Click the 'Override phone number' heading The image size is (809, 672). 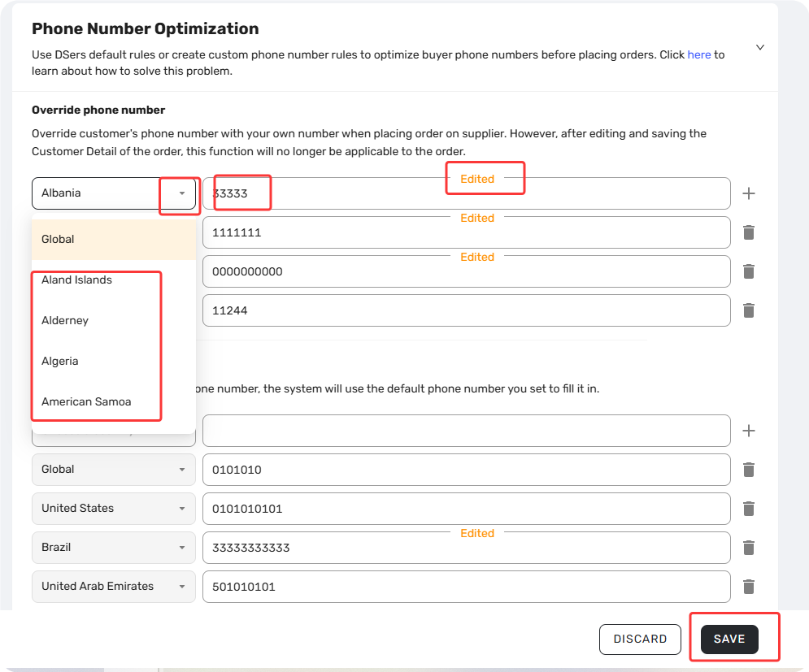click(98, 110)
